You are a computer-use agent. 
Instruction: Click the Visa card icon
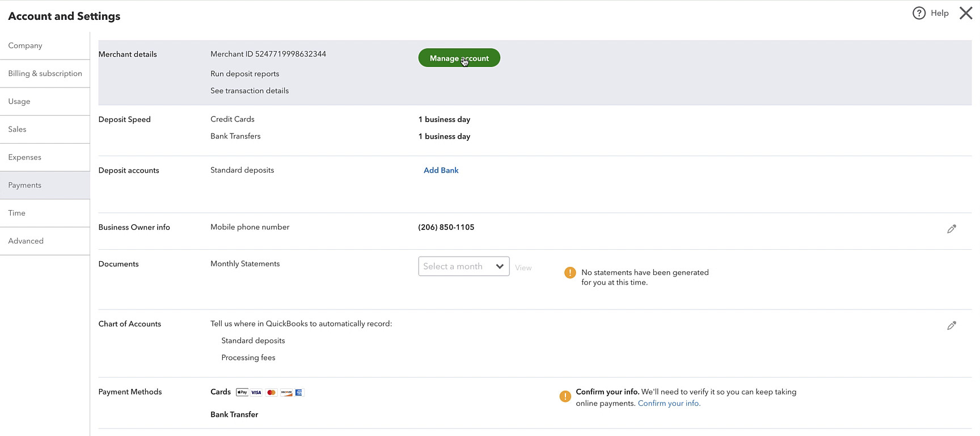click(x=256, y=392)
